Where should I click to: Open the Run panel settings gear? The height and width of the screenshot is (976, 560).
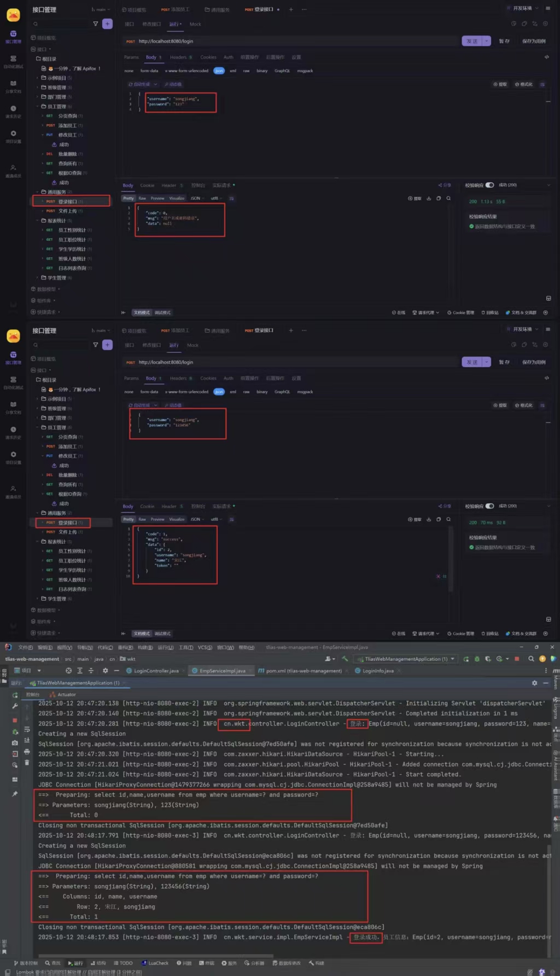click(x=534, y=683)
